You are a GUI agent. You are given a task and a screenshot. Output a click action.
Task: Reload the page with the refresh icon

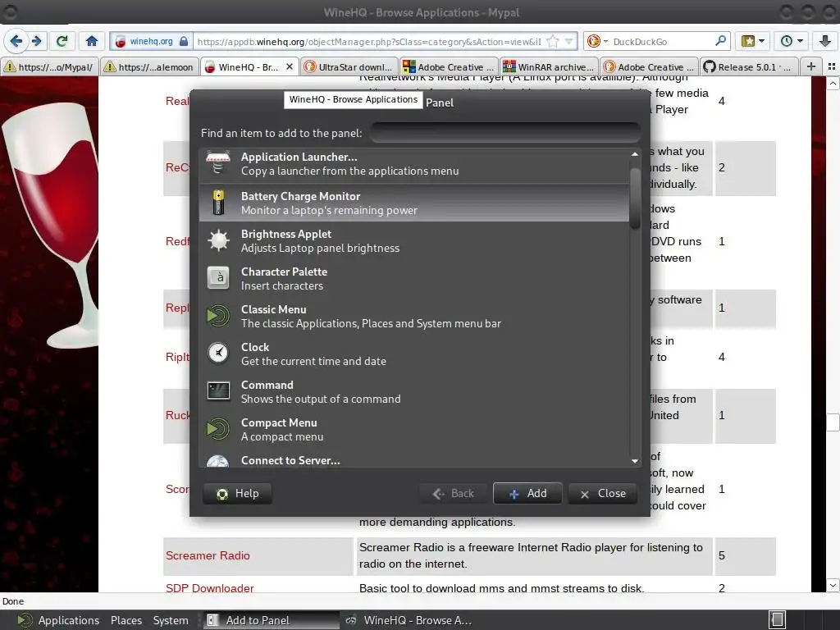62,41
